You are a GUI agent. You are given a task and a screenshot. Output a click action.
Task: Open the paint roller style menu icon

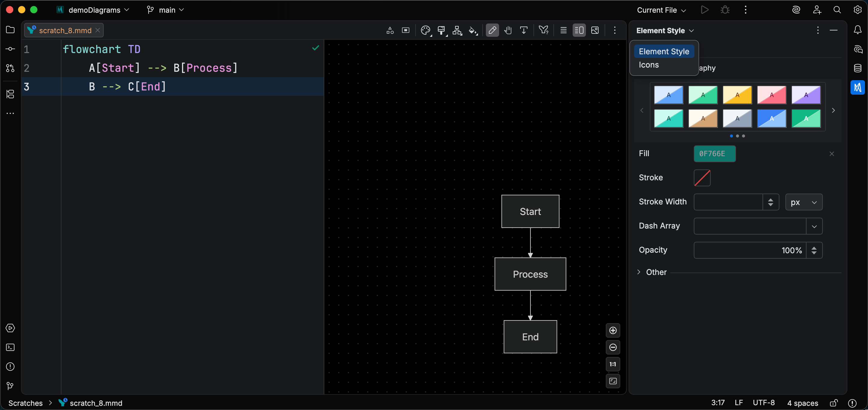(x=442, y=30)
